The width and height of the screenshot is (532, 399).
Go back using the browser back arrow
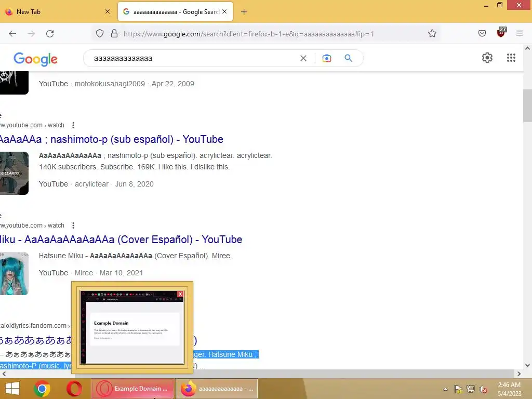[x=12, y=34]
